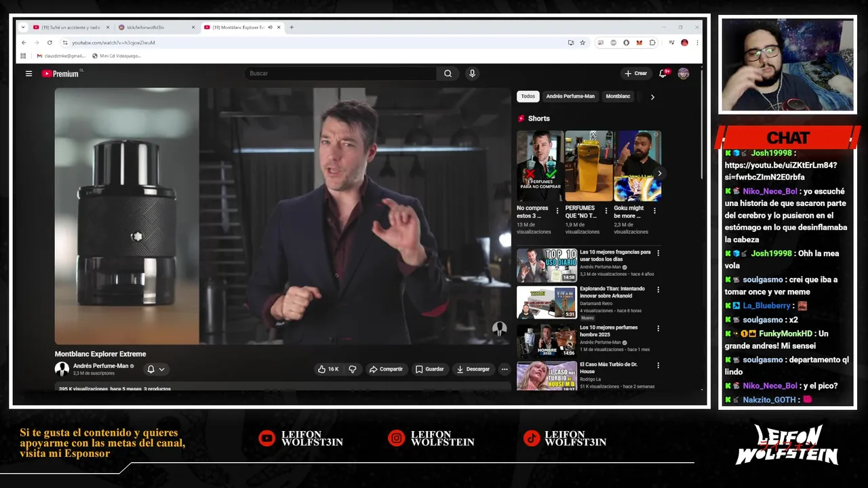Click the Descargar button
Viewport: 868px width, 488px height.
pyautogui.click(x=473, y=369)
